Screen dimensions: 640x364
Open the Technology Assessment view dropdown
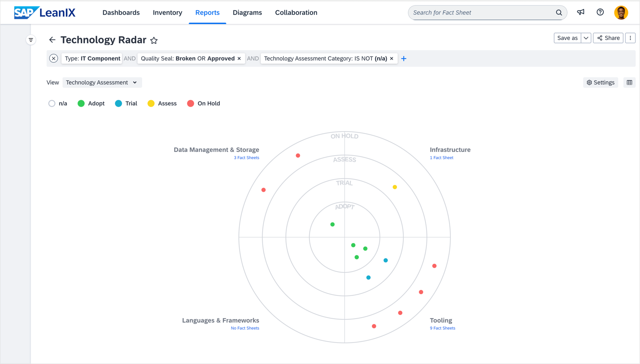pyautogui.click(x=102, y=82)
